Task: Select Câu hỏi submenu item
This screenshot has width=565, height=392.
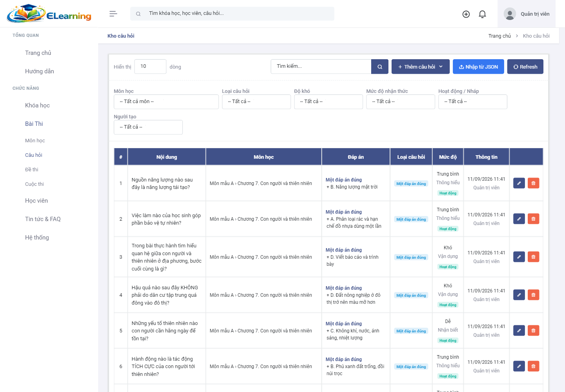Action: pos(34,155)
